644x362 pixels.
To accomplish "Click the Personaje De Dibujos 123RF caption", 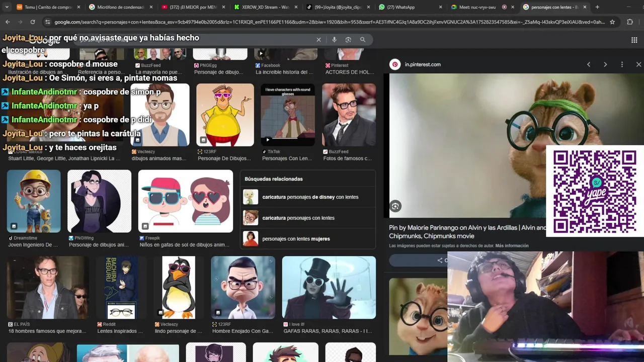I will tap(224, 158).
